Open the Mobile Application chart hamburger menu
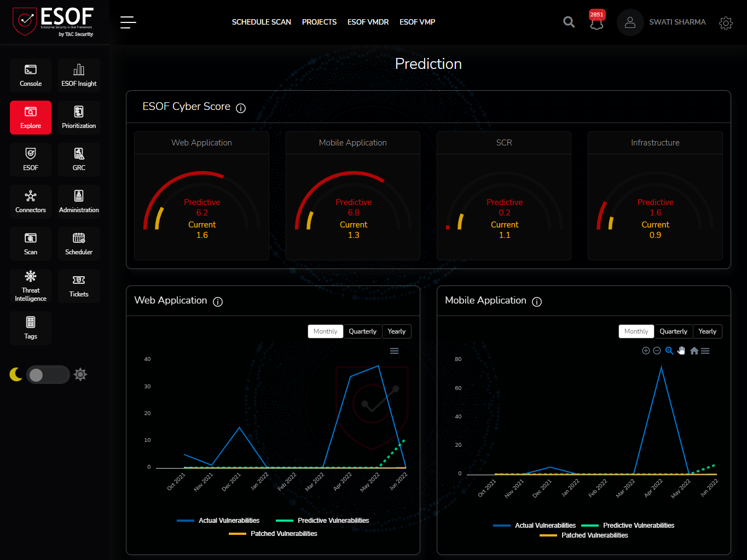 tap(705, 351)
